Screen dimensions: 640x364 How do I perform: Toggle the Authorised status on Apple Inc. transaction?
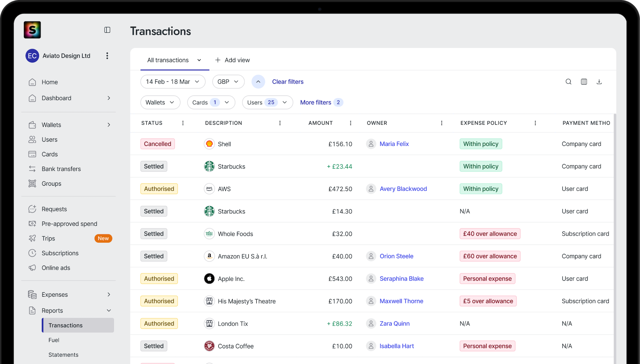(159, 278)
